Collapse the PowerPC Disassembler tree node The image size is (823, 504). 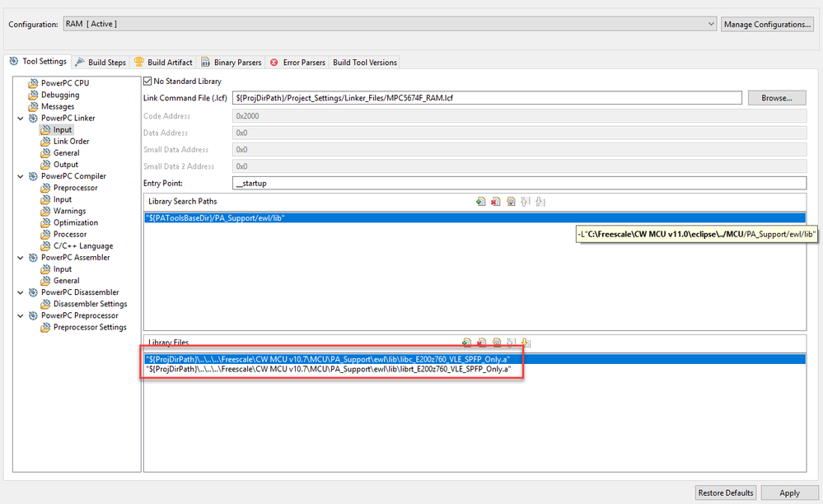tap(21, 292)
